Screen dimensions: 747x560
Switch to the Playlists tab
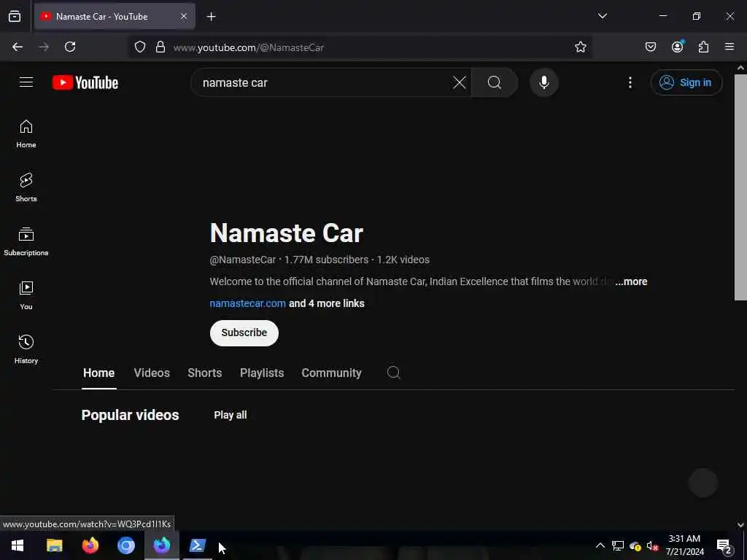262,373
